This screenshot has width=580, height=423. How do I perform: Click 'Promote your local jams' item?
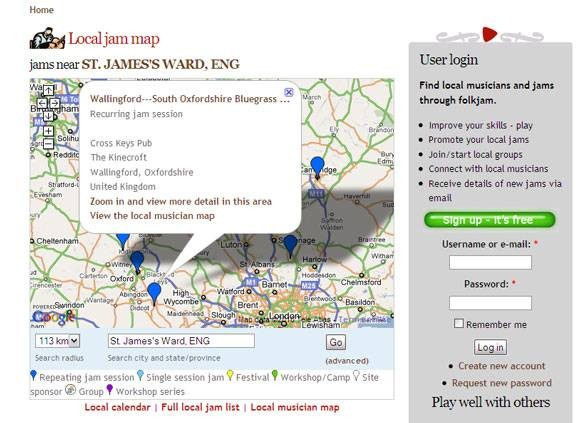pyautogui.click(x=479, y=140)
